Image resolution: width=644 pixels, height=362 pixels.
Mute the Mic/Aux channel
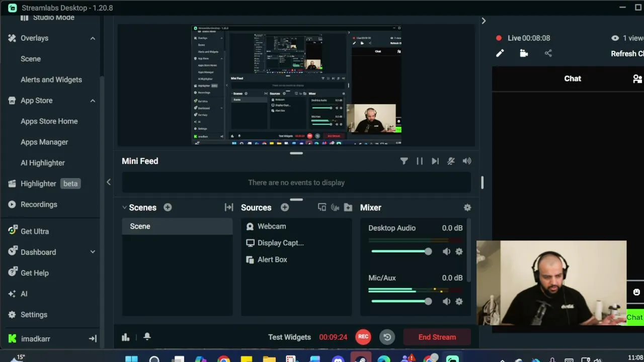446,301
